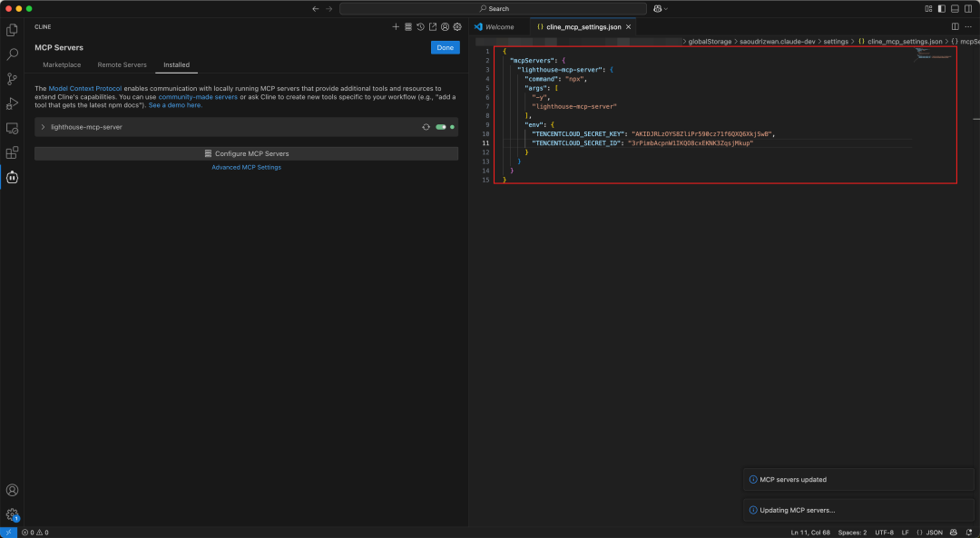The height and width of the screenshot is (538, 980).
Task: Switch to Welcome editor tab
Action: pyautogui.click(x=499, y=27)
